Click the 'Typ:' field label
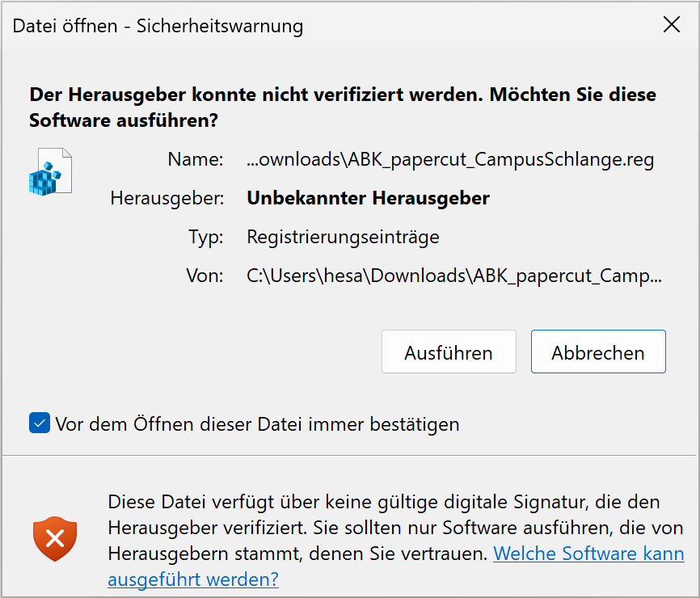 (205, 237)
